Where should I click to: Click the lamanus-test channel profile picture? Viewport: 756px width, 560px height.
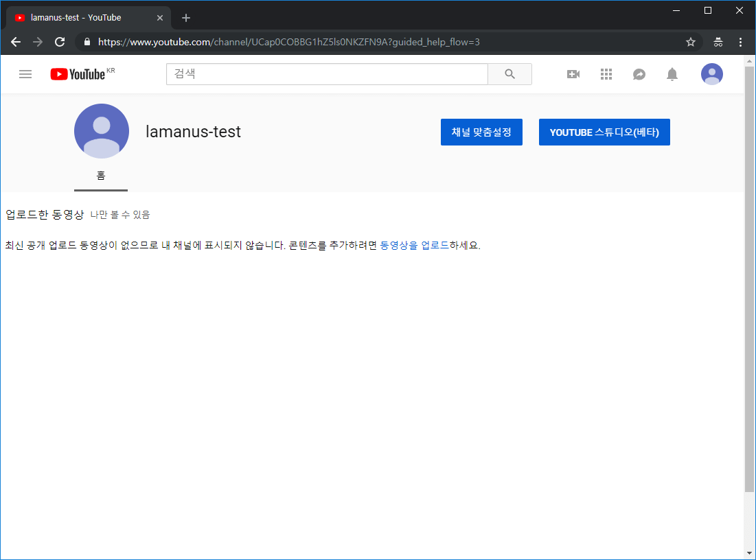coord(102,131)
